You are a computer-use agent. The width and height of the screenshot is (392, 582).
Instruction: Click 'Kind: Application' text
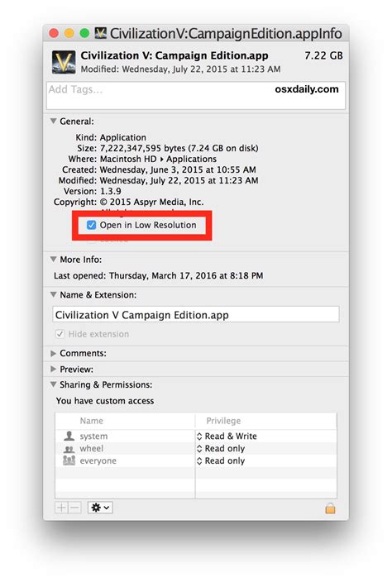coord(111,137)
